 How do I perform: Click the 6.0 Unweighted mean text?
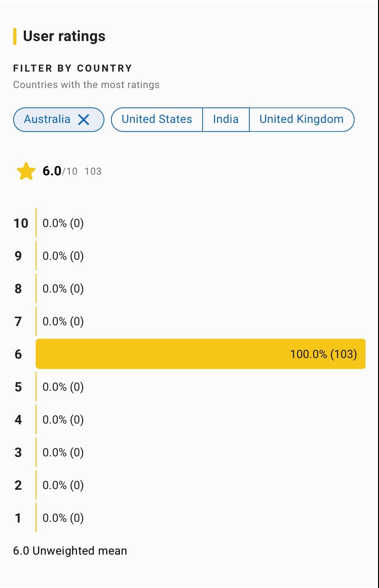70,551
